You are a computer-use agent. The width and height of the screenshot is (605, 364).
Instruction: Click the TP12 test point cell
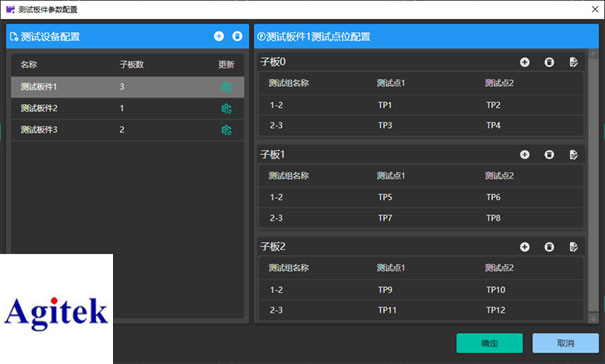click(x=496, y=310)
